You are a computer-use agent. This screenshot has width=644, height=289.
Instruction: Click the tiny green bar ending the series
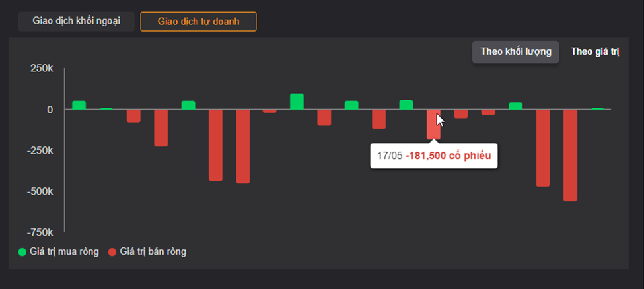click(x=597, y=109)
